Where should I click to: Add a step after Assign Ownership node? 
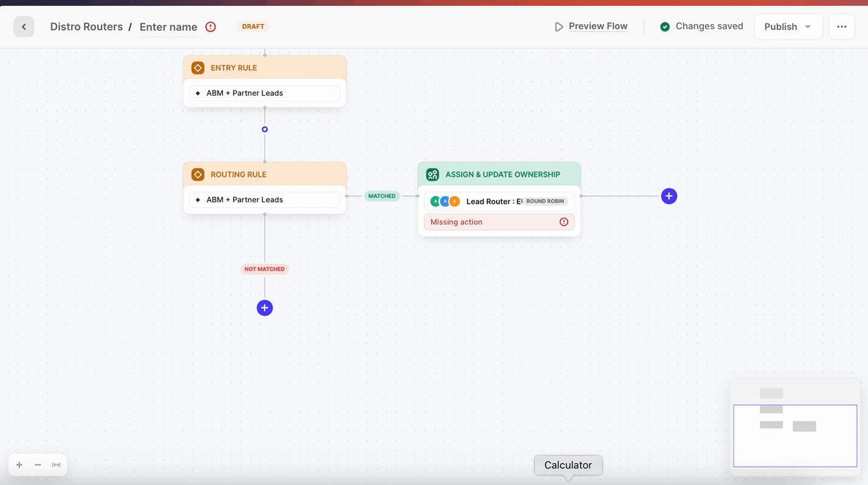[x=669, y=196]
